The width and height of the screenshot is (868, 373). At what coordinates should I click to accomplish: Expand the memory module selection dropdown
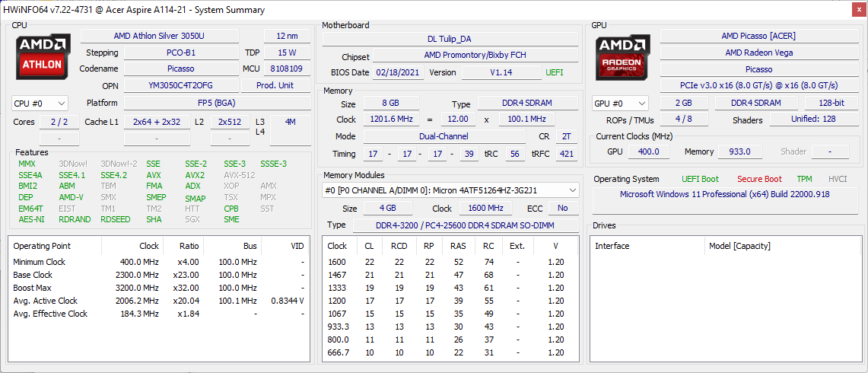pyautogui.click(x=450, y=190)
